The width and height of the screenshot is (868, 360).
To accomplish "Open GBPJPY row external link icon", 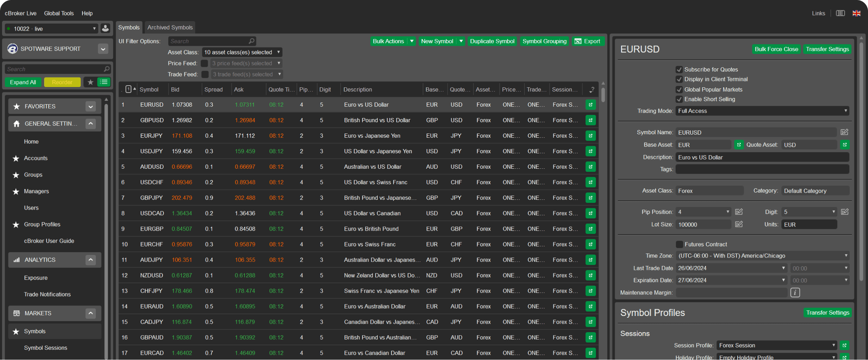I will [x=590, y=198].
